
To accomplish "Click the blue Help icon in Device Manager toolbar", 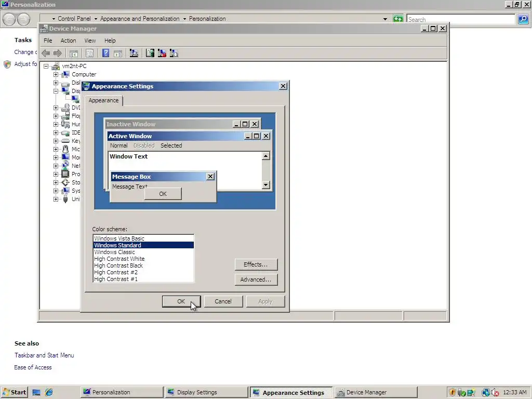I will [106, 53].
